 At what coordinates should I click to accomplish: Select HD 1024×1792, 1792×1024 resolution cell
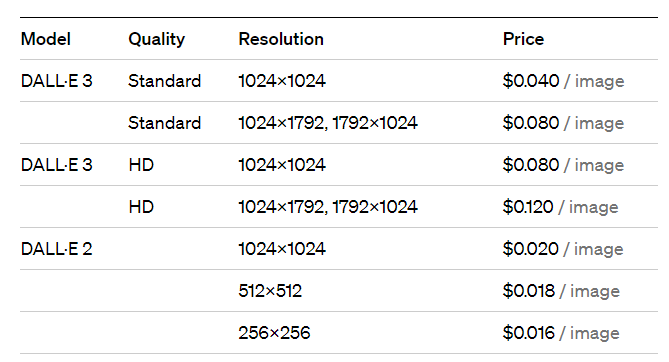(x=328, y=207)
